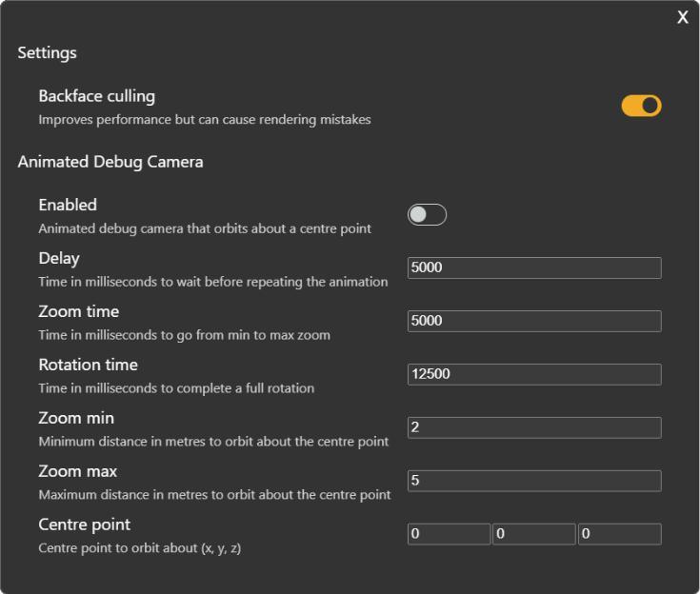Viewport: 700px width, 594px height.
Task: Click the Rotation time label
Action: [x=88, y=365]
